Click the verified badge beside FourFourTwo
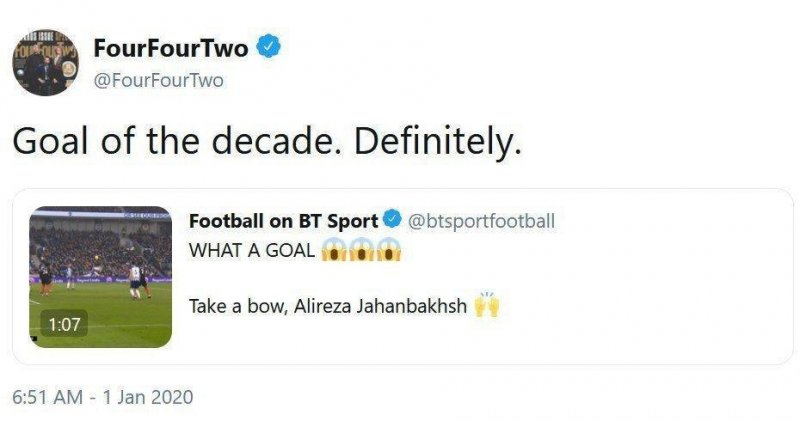This screenshot has width=800, height=421. pyautogui.click(x=269, y=46)
